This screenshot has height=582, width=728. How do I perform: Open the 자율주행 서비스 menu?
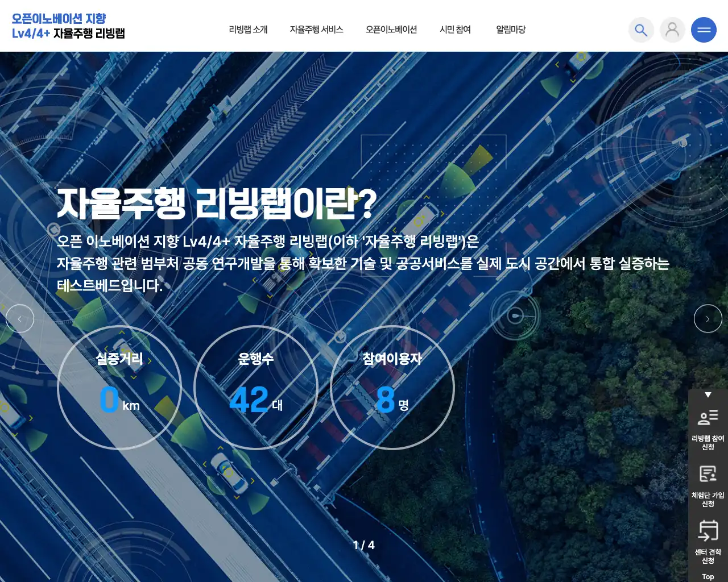[316, 30]
